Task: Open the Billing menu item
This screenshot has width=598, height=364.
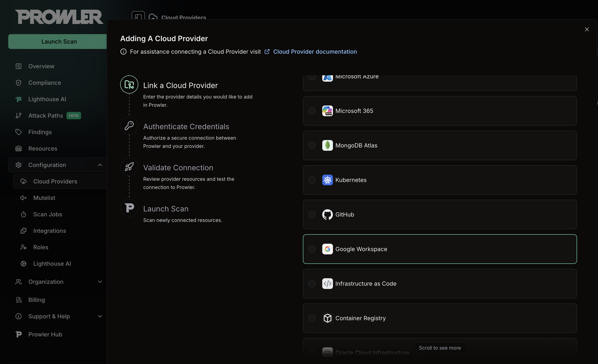Action: pos(37,300)
